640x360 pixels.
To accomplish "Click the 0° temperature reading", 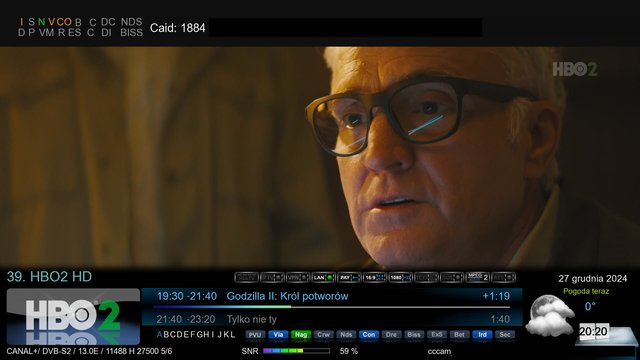I will pyautogui.click(x=590, y=306).
